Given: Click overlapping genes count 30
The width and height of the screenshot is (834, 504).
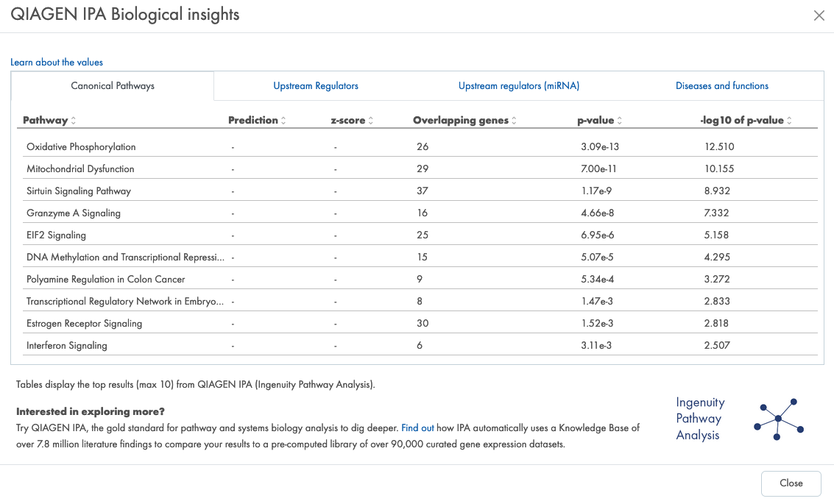Looking at the screenshot, I should 423,323.
